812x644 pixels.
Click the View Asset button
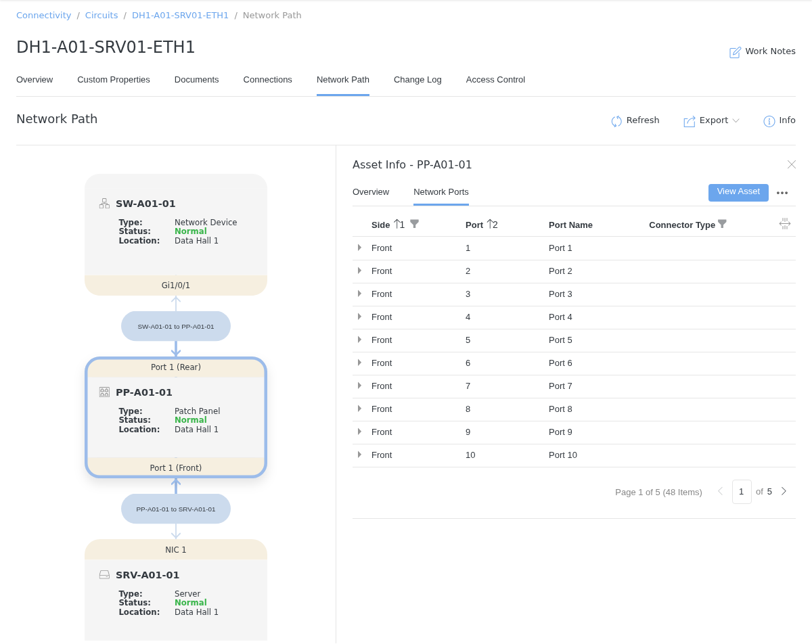point(738,192)
